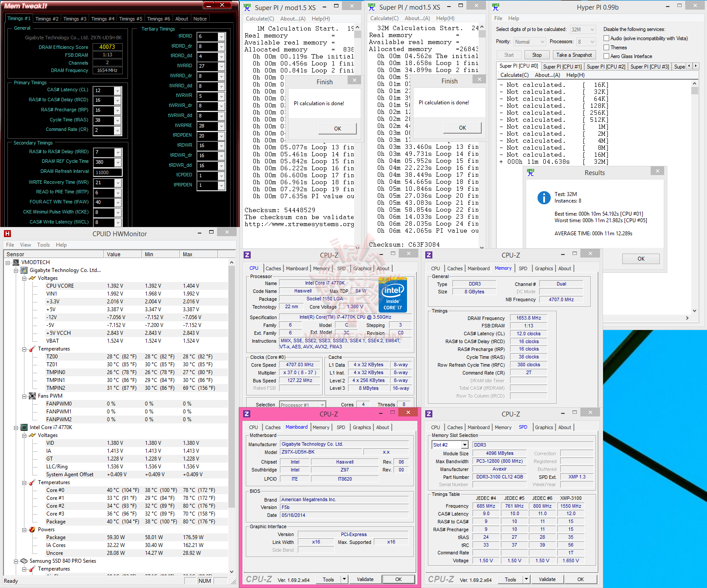Open the tRDRD dropdown in Mem TweakIt

(221, 37)
